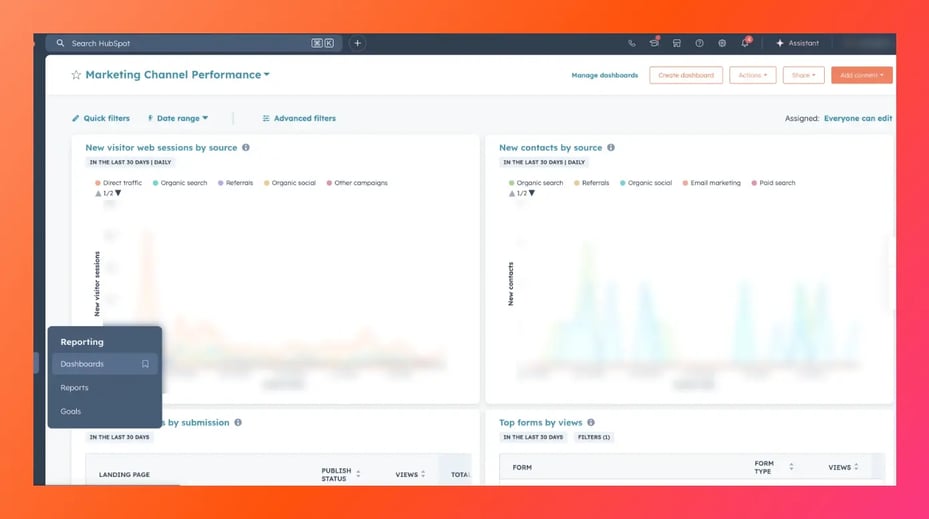
Task: Toggle Referrals legend in sessions chart
Action: (235, 183)
